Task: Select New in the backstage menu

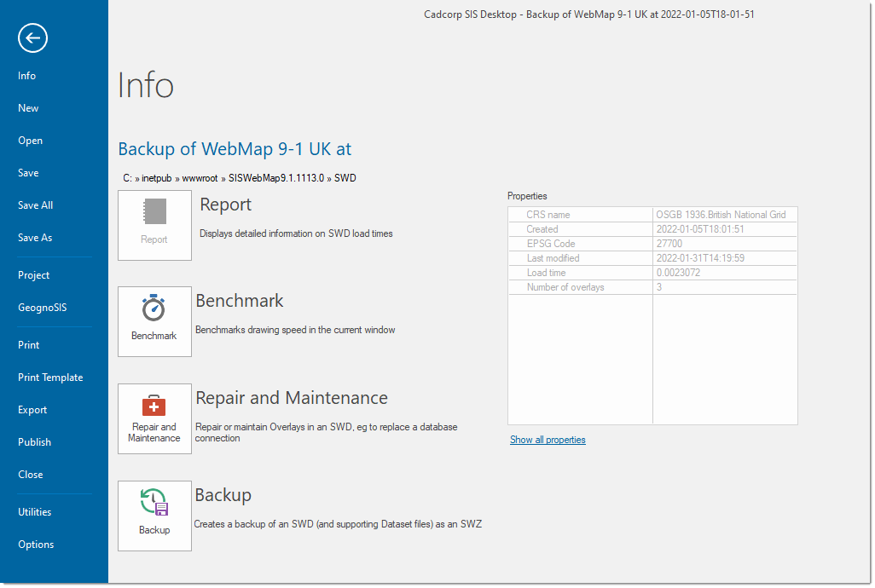Action: coord(28,108)
